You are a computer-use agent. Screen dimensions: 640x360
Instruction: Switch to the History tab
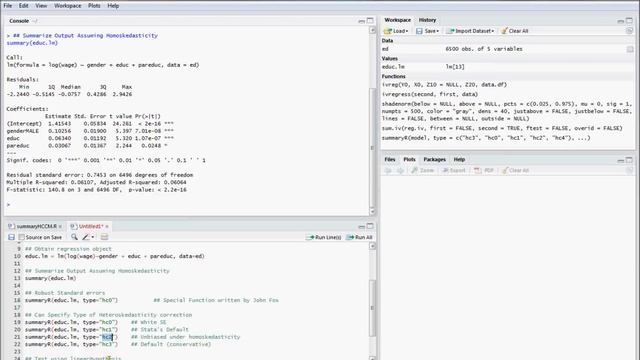click(427, 20)
